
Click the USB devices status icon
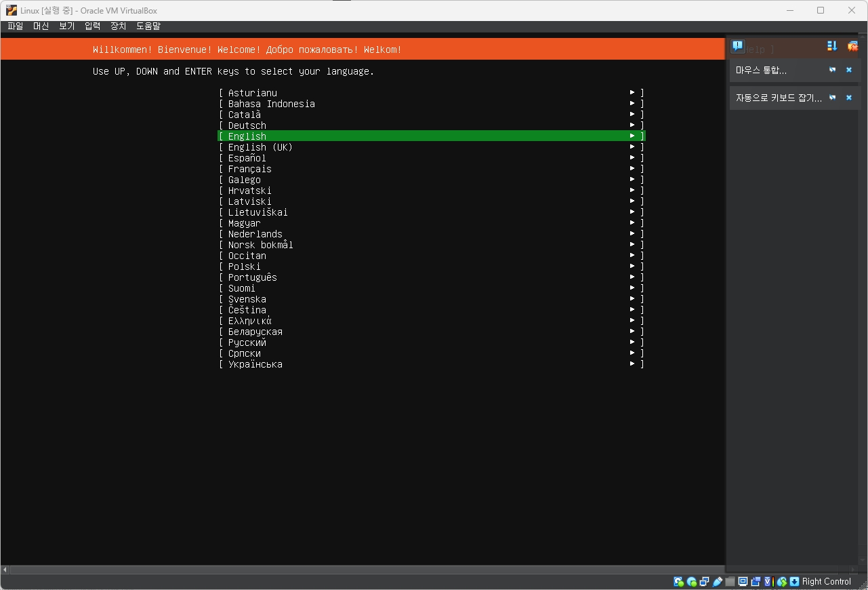[717, 582]
